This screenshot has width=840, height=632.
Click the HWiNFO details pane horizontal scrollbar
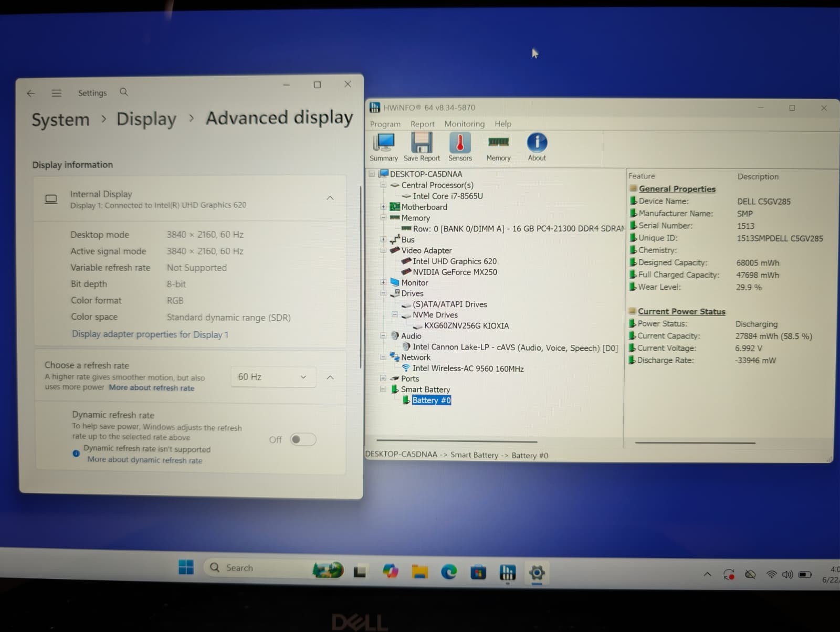[x=695, y=443]
